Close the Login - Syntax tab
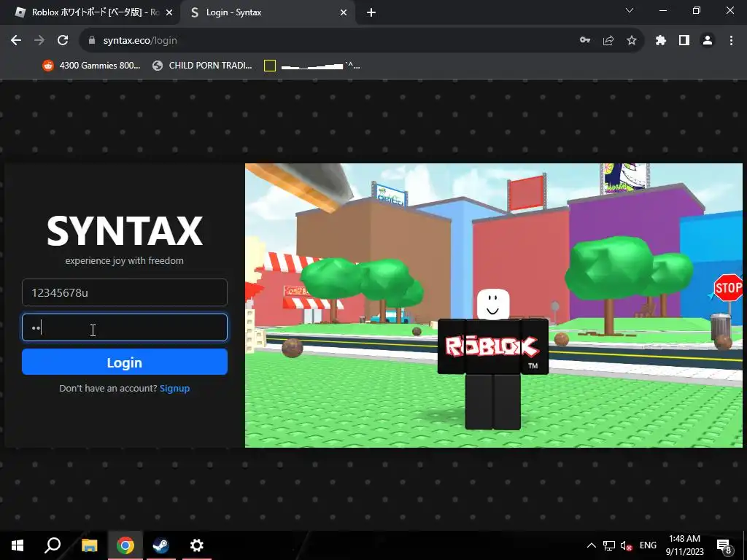747x560 pixels. tap(344, 13)
